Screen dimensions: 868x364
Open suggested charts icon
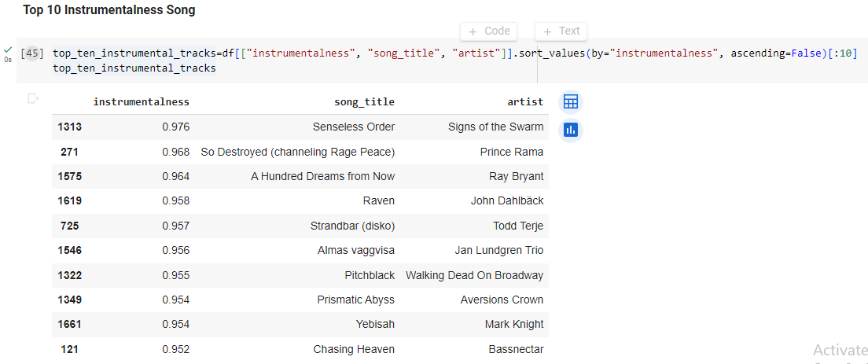570,131
